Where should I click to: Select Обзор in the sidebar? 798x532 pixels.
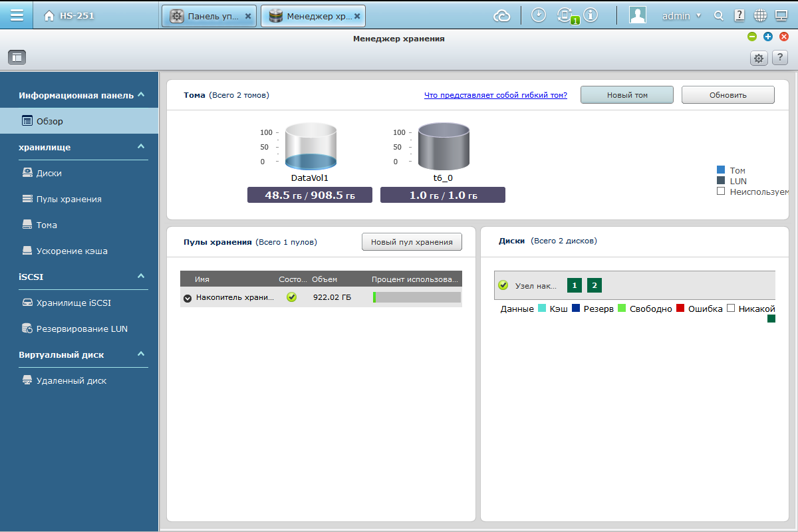click(x=79, y=121)
